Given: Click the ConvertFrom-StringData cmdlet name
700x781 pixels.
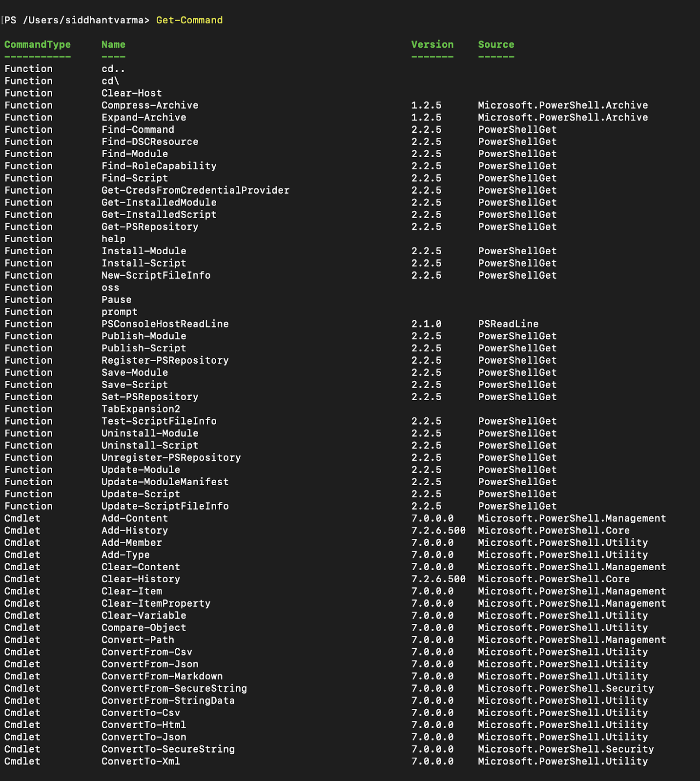Looking at the screenshot, I should click(x=168, y=701).
